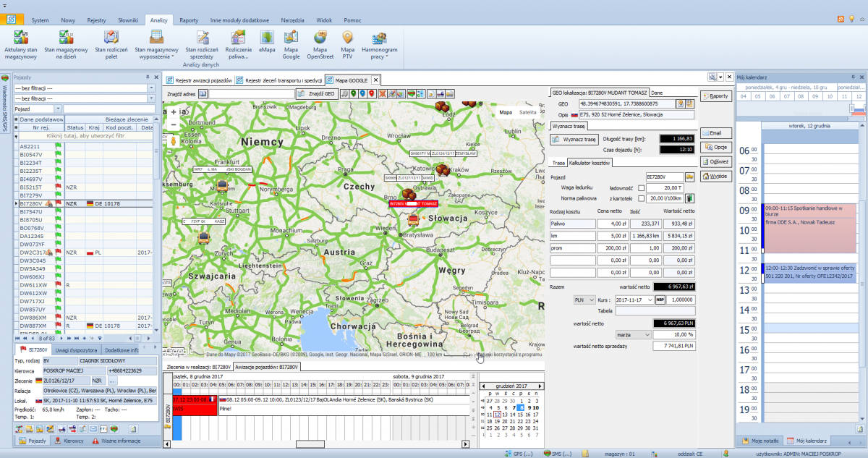
Task: Click the envelope icon in vehicle toolbar
Action: [93, 429]
